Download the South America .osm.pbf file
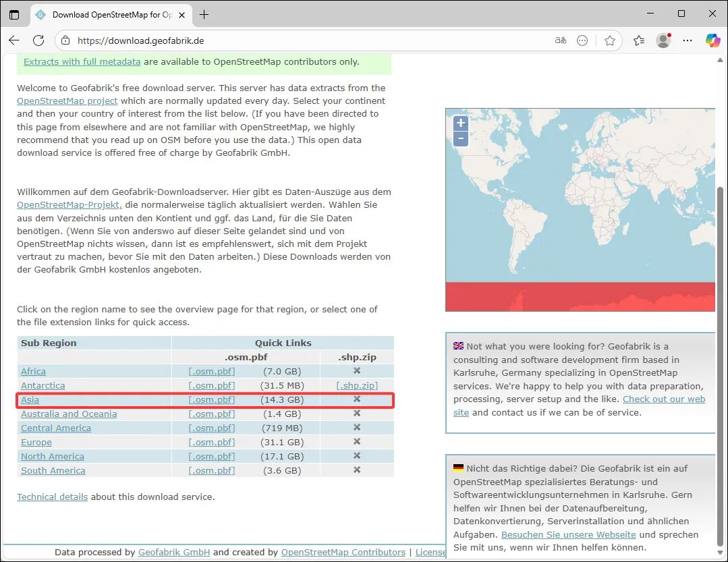The image size is (728, 562). 212,470
